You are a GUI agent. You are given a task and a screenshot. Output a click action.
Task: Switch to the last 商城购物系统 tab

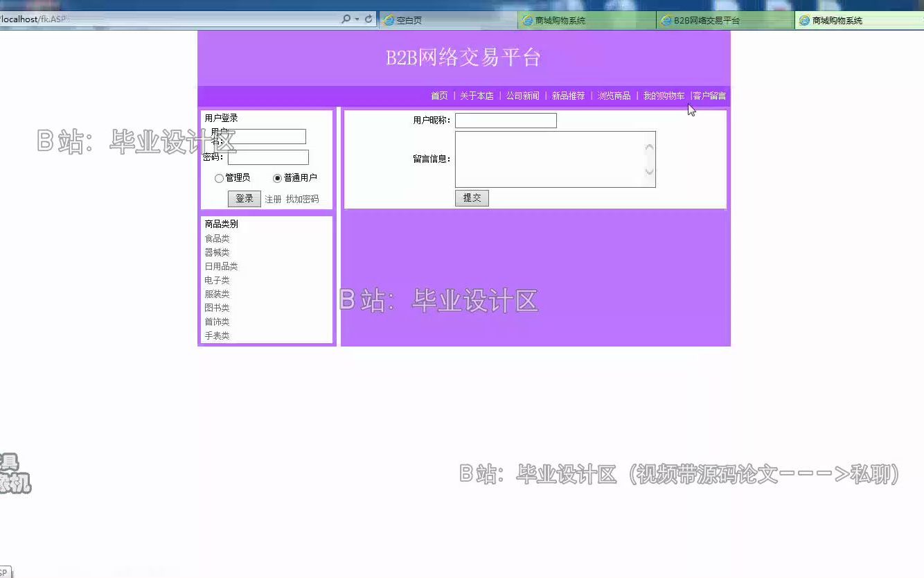[860, 20]
